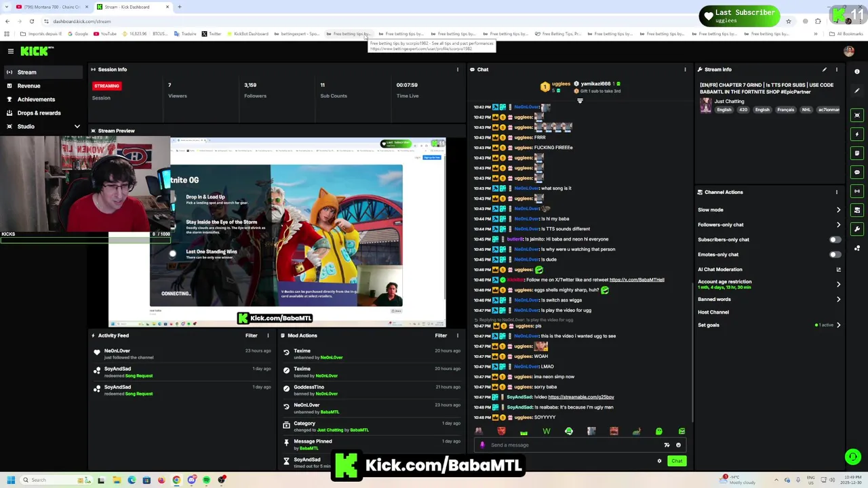Click the Français language tag
This screenshot has width=868, height=488.
[785, 110]
